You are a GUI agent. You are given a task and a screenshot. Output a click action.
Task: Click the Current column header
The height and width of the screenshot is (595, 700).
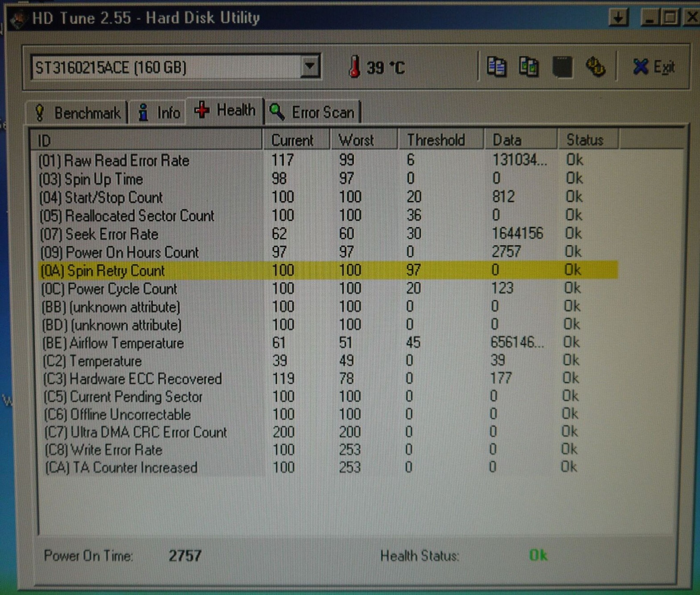(x=296, y=140)
